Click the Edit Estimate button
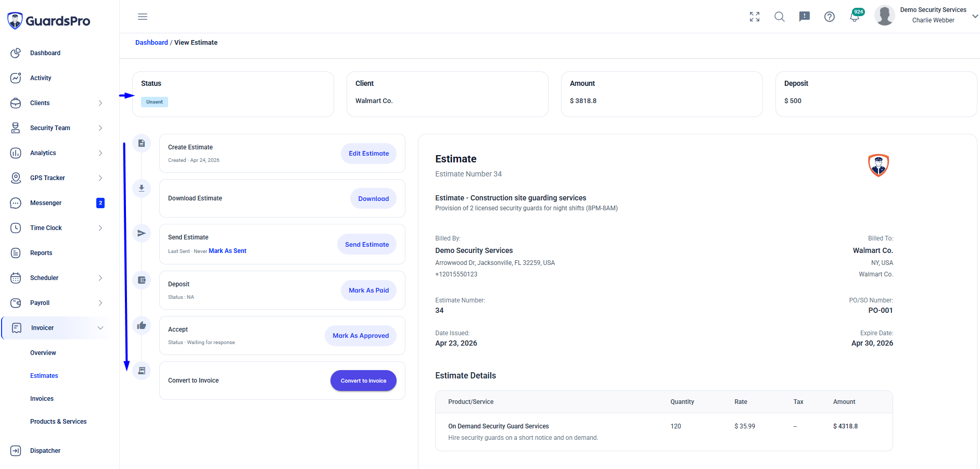Image resolution: width=980 pixels, height=469 pixels. 369,154
